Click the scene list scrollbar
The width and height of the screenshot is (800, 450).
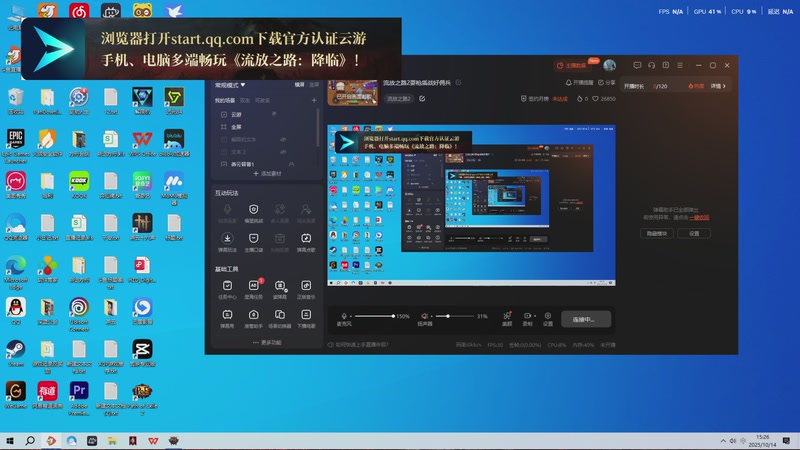point(318,128)
